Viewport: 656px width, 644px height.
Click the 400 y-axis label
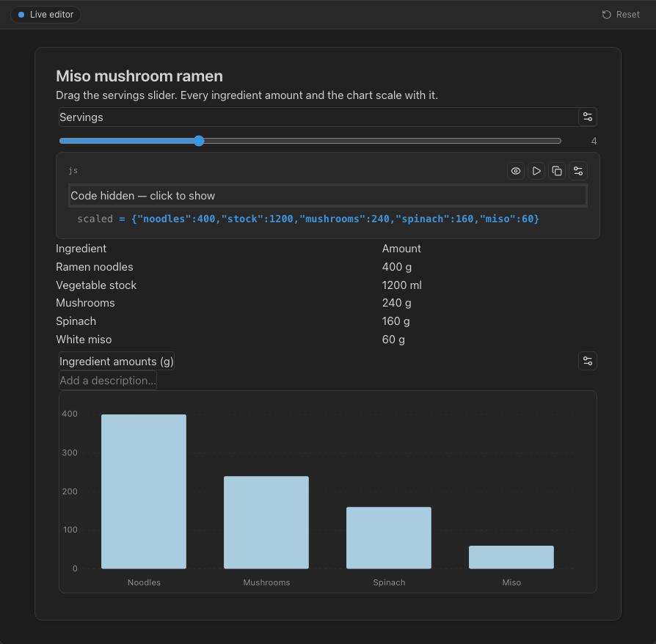[70, 414]
